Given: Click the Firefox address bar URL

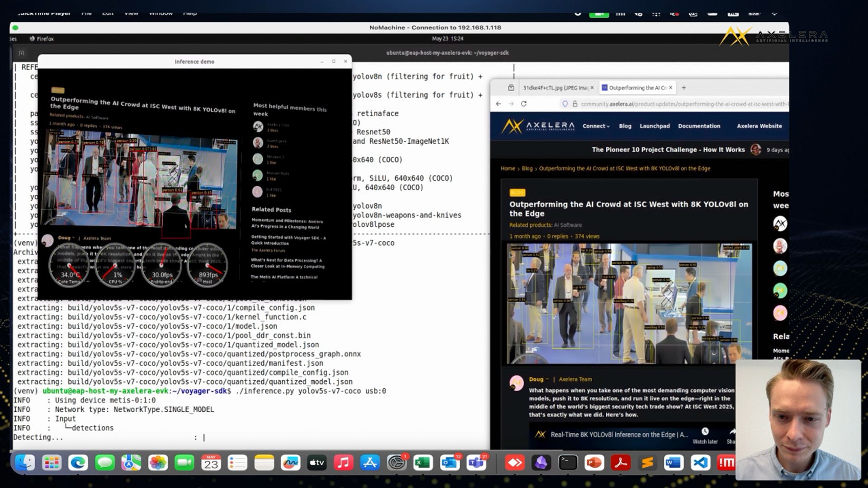Looking at the screenshot, I should click(x=684, y=104).
